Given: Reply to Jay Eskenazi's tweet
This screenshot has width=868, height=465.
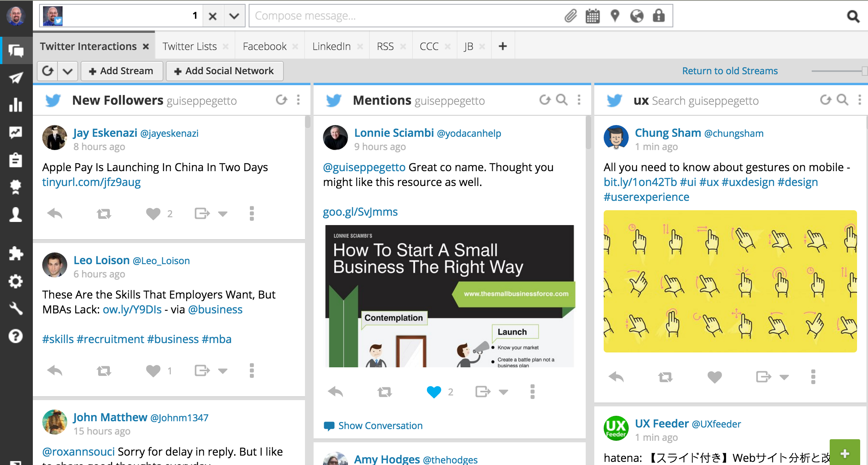Looking at the screenshot, I should pos(55,213).
